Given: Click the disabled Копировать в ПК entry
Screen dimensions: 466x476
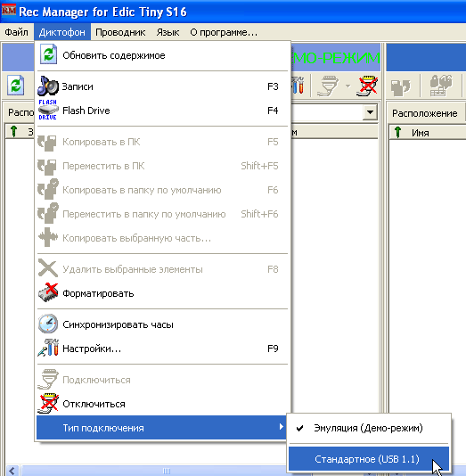Looking at the screenshot, I should coord(162,142).
